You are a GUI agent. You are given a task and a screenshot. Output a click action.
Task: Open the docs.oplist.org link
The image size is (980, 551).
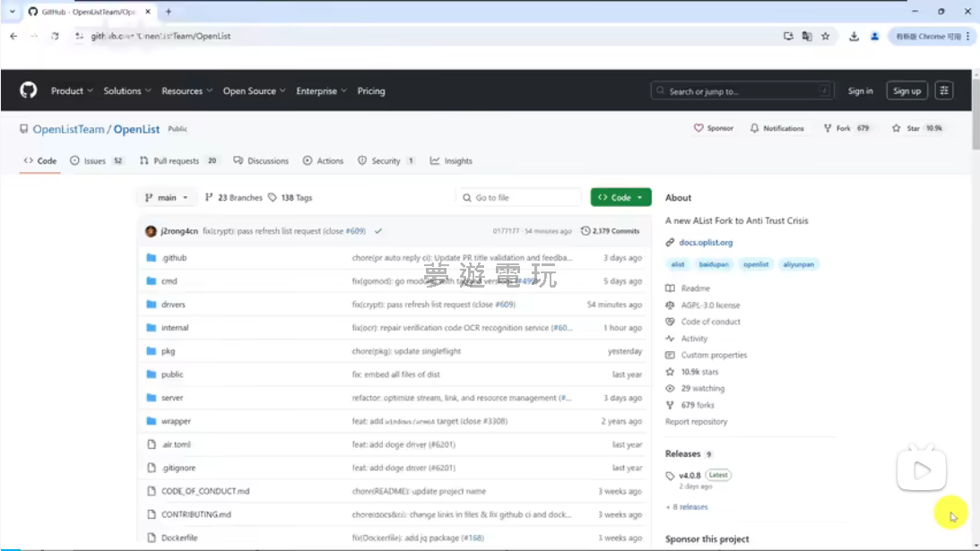(705, 243)
